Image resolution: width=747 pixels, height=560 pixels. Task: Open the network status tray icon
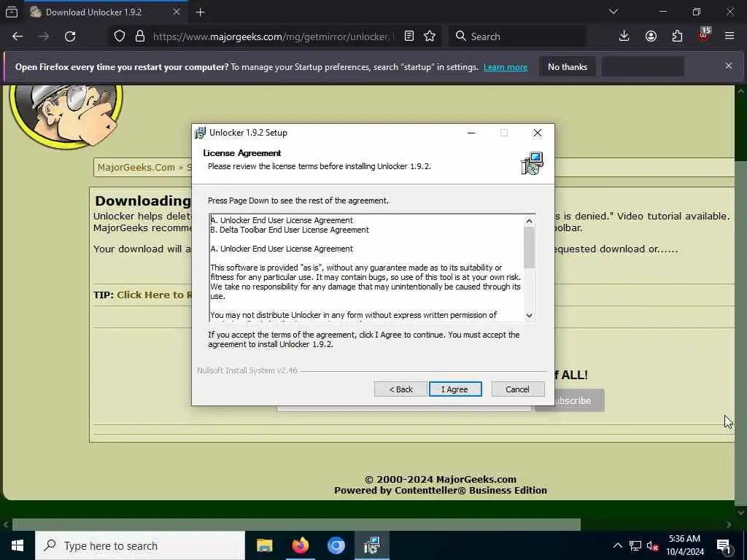tap(635, 545)
